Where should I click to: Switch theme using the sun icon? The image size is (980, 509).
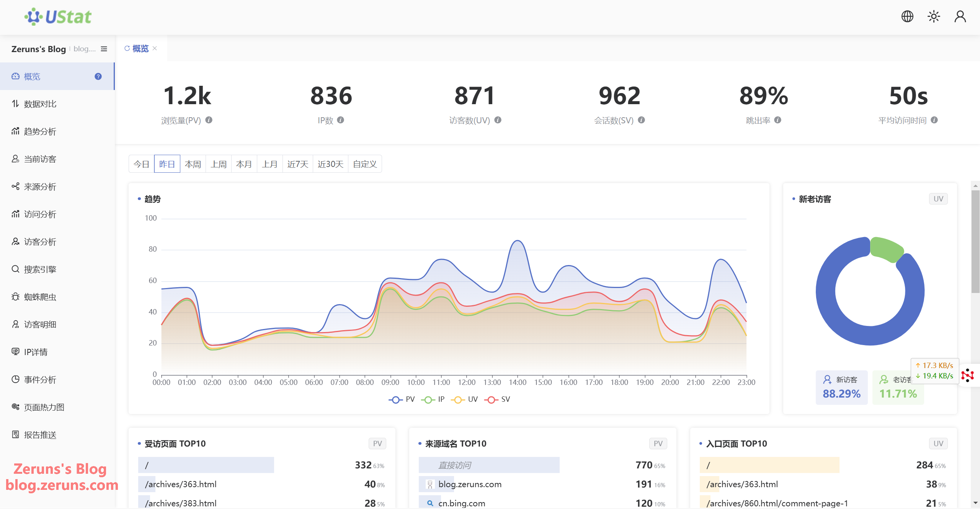click(x=933, y=16)
